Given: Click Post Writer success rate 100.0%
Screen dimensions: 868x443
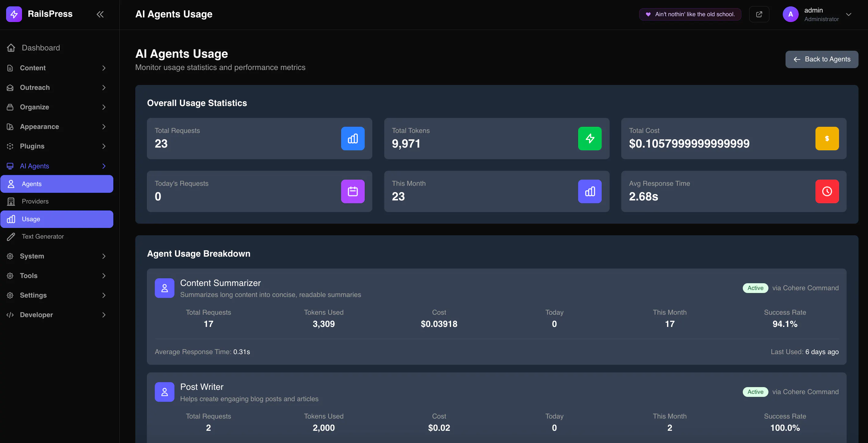Looking at the screenshot, I should [x=785, y=428].
